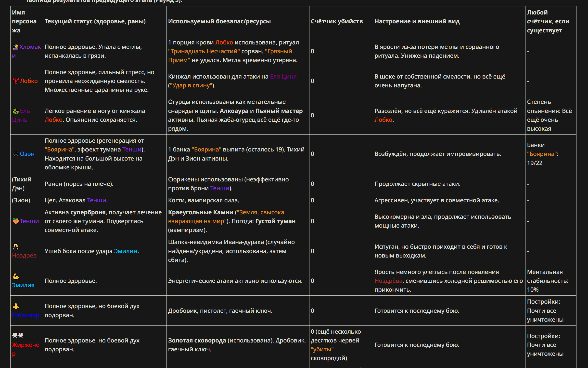Click 'Эмилии' mention in Ноздрёв's status
The image size is (588, 368).
[x=126, y=251]
